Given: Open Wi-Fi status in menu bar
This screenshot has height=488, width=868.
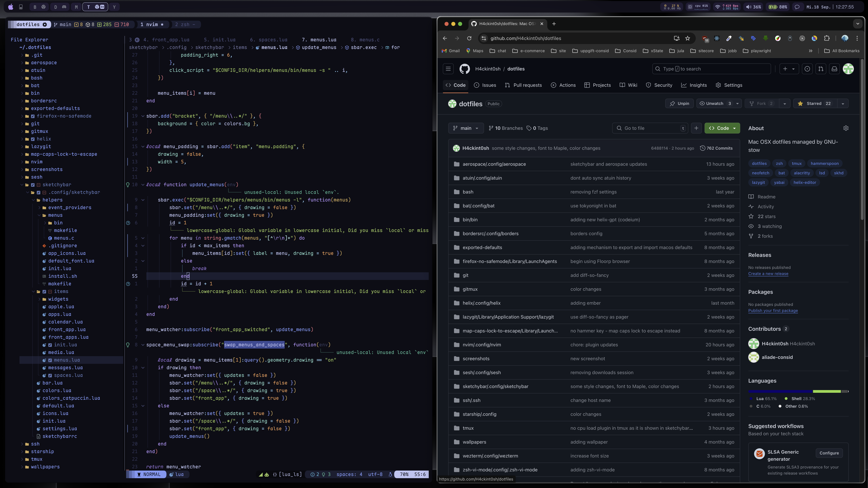Looking at the screenshot, I should [x=717, y=7].
